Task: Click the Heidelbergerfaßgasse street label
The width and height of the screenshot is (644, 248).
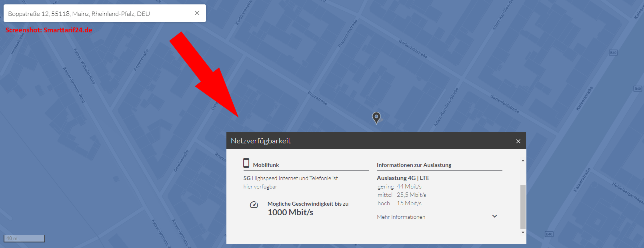Action: (x=627, y=193)
